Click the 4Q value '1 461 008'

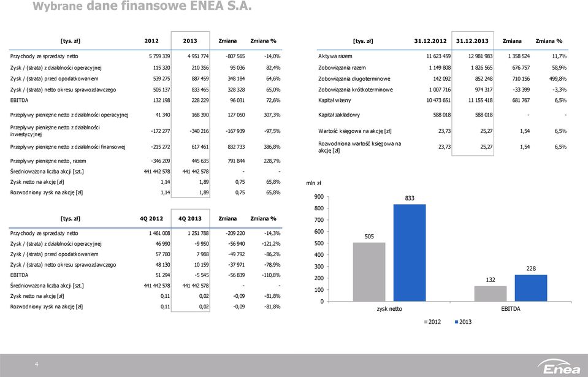coord(159,233)
